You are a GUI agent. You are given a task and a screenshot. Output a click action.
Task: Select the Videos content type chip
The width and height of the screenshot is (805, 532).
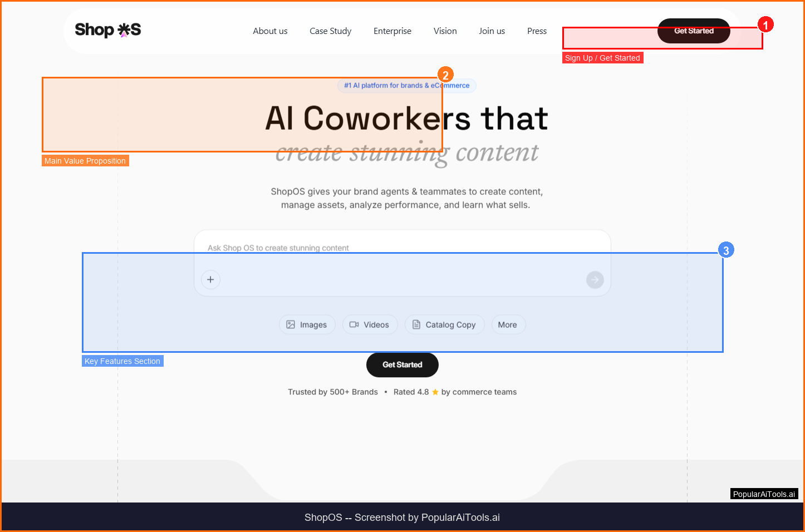370,324
